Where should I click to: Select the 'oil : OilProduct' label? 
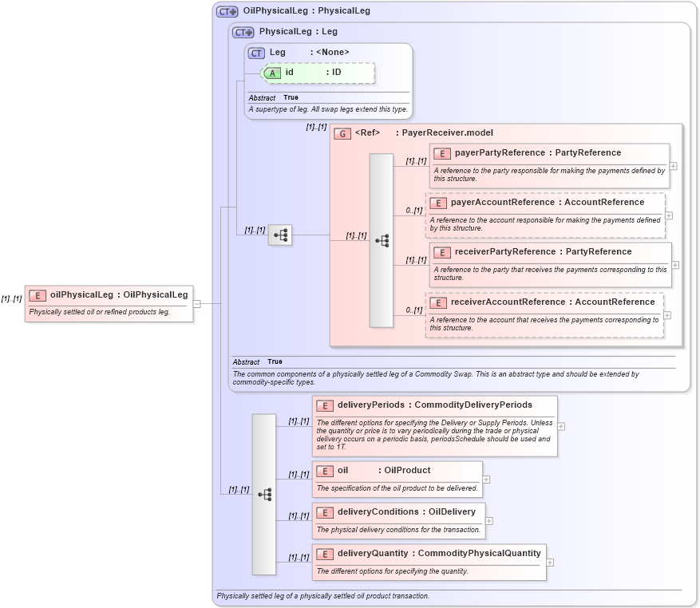pos(384,470)
